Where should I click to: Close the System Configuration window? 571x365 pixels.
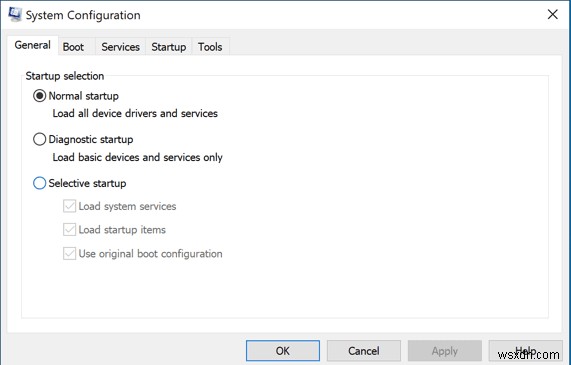(552, 15)
